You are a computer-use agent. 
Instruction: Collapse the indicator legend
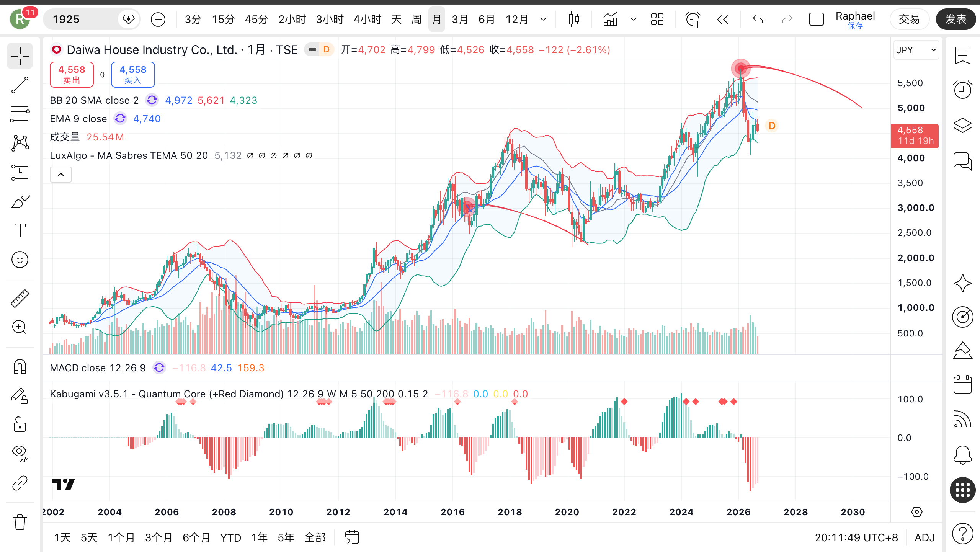(x=61, y=175)
